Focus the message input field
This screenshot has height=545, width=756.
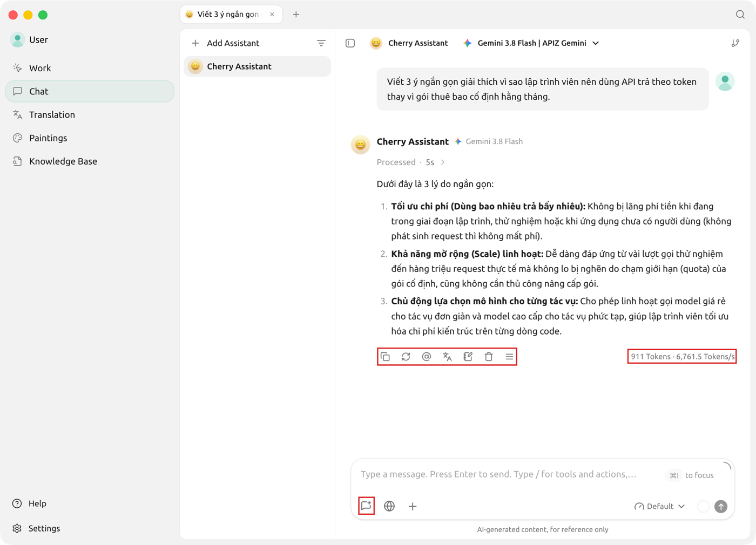pos(499,474)
